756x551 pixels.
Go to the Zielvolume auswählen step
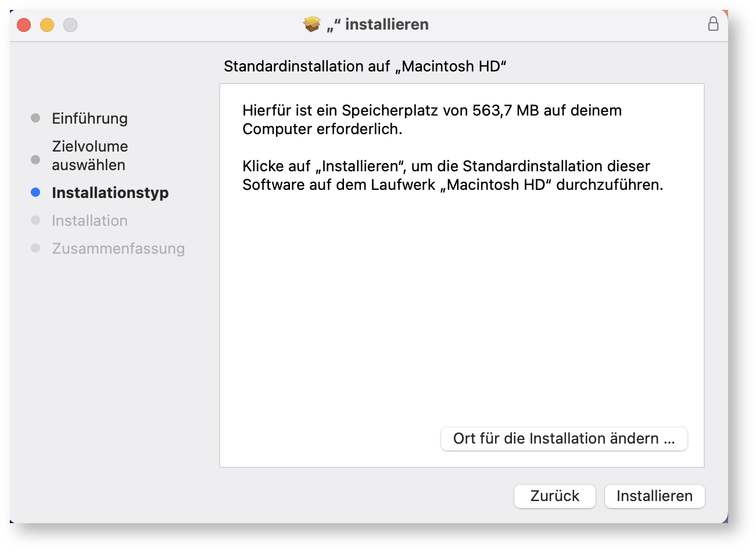(89, 156)
